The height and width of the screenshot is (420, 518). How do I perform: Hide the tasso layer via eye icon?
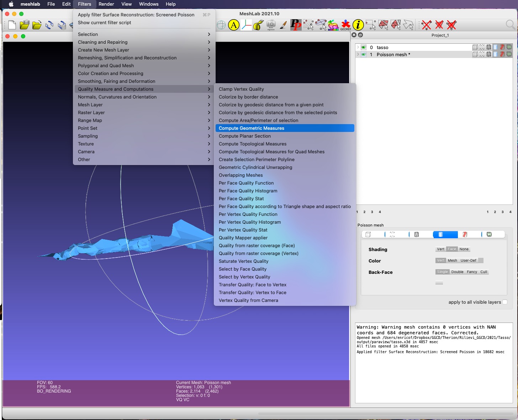tap(364, 47)
